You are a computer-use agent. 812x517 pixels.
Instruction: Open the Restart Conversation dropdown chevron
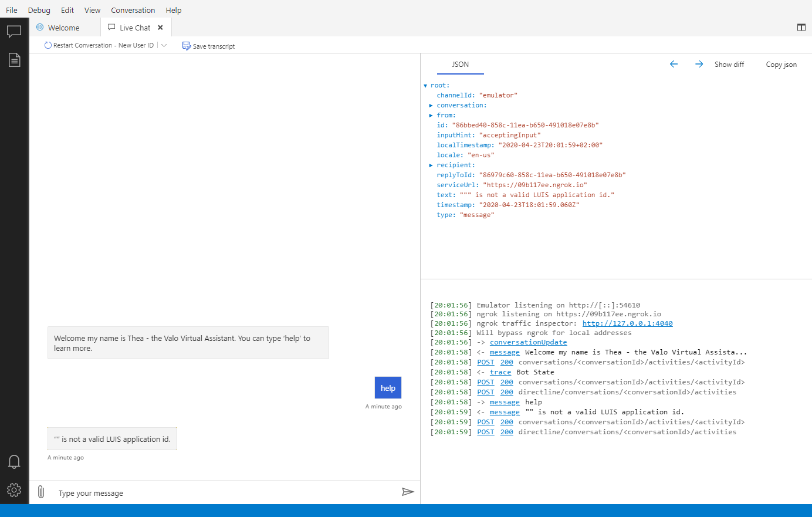[164, 45]
